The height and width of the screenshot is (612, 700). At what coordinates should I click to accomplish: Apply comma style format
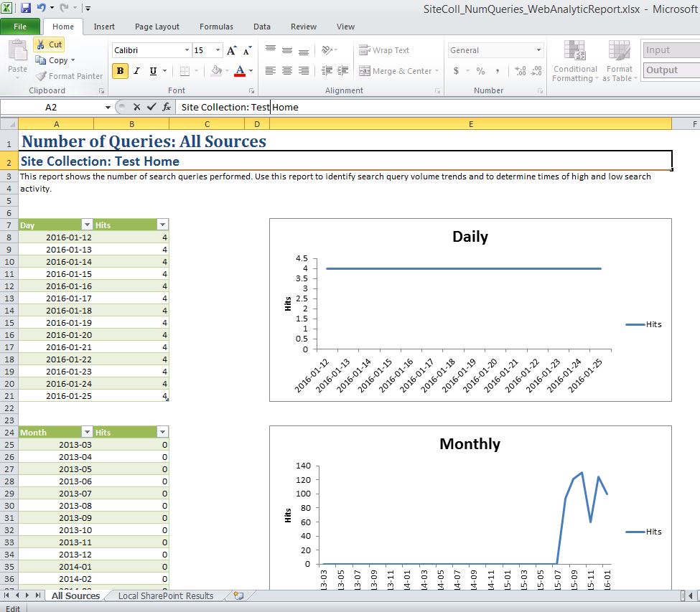point(498,71)
